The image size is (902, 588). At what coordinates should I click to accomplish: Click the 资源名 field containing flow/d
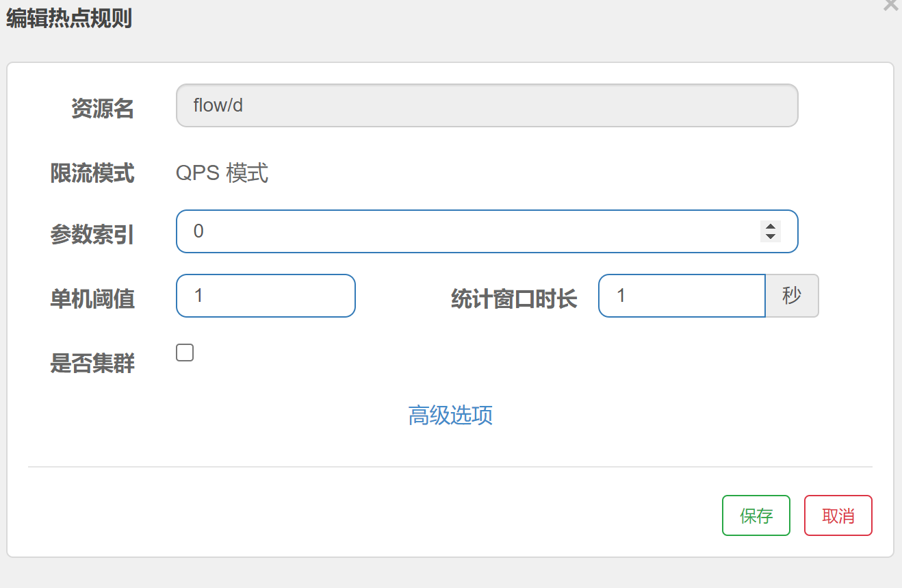click(487, 105)
